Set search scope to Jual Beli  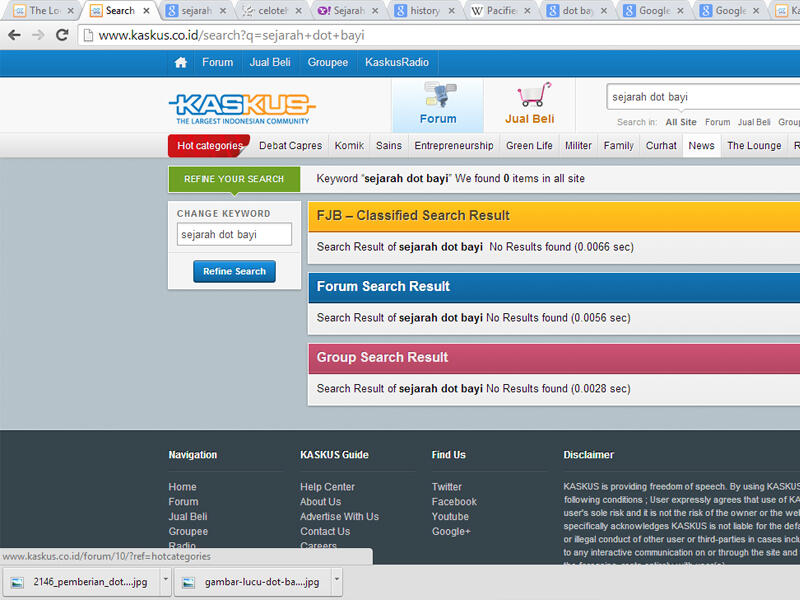coord(754,122)
